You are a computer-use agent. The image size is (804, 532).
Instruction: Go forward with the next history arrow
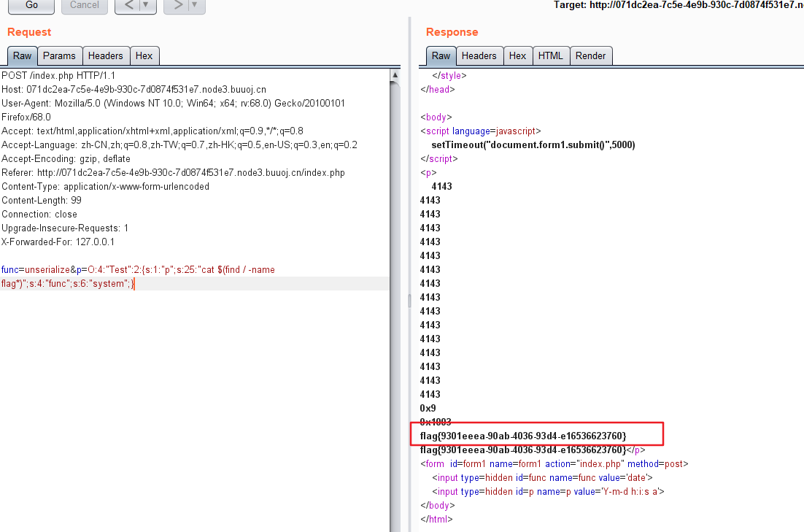(x=177, y=5)
